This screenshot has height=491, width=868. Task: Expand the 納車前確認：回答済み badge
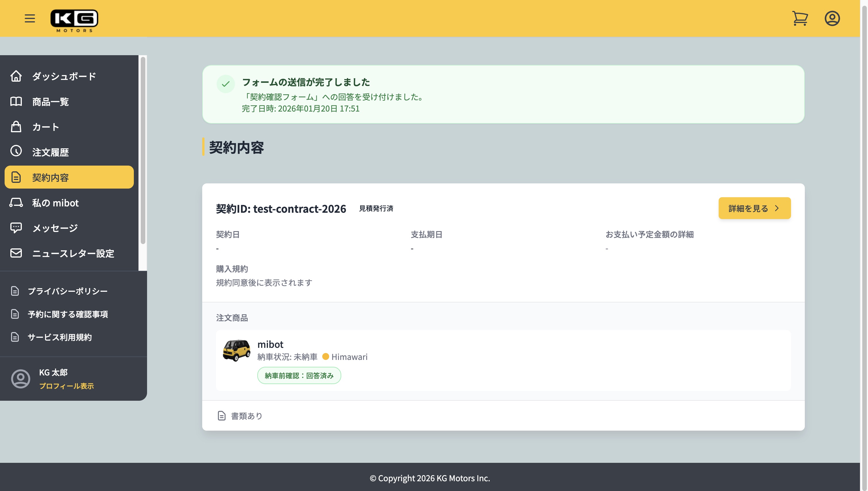point(299,375)
